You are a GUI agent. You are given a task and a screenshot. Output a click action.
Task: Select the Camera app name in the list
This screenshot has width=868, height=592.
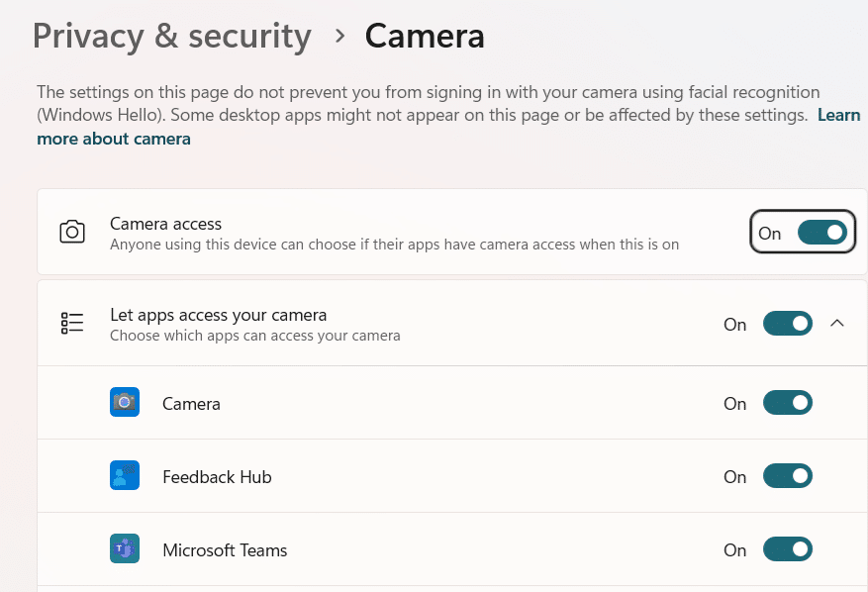[x=191, y=404]
